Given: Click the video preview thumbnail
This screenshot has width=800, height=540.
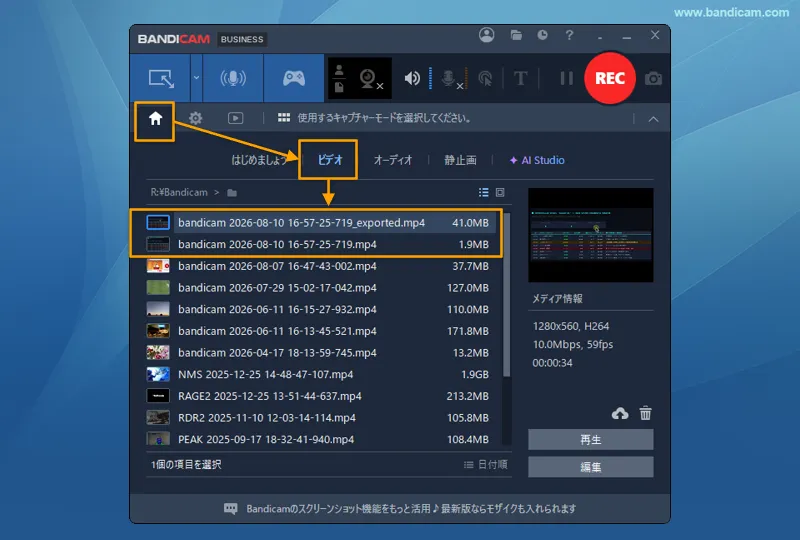Looking at the screenshot, I should [x=590, y=235].
